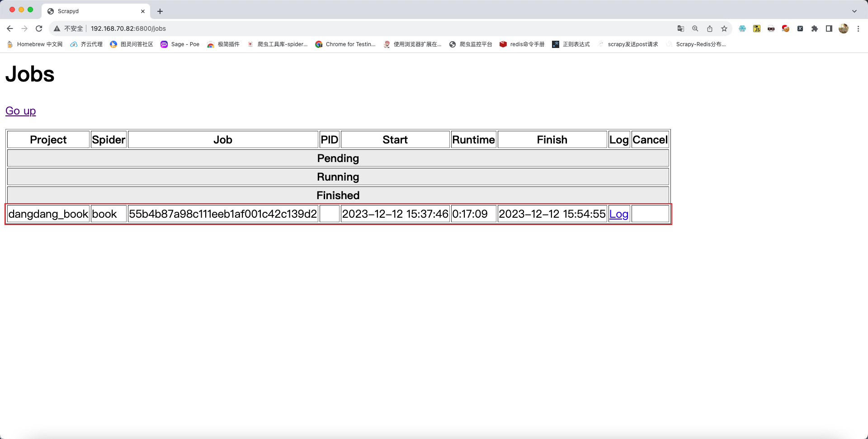The width and height of the screenshot is (868, 439).
Task: Go back to the previous page
Action: click(10, 29)
